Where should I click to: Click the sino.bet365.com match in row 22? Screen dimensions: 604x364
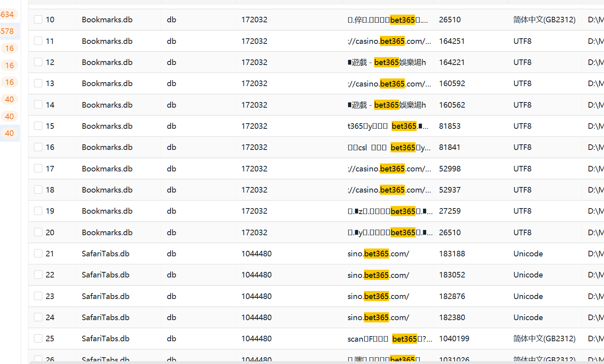(378, 275)
